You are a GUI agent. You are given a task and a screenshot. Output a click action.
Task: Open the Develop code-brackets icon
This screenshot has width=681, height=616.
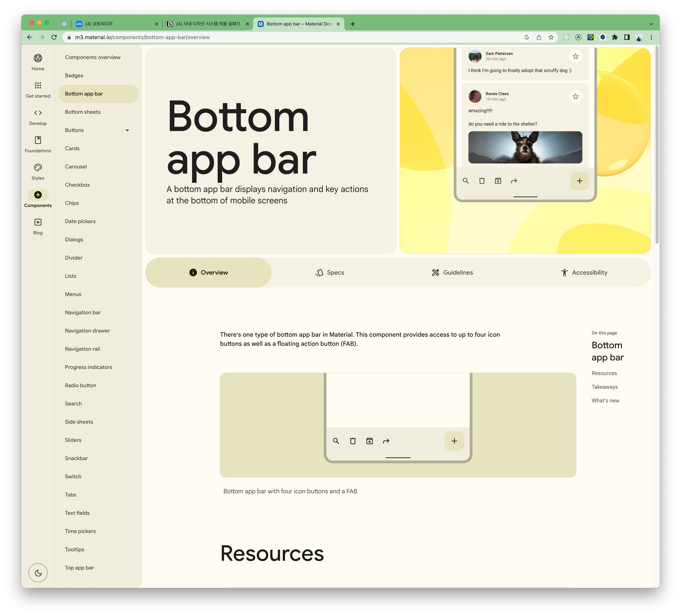(x=38, y=113)
